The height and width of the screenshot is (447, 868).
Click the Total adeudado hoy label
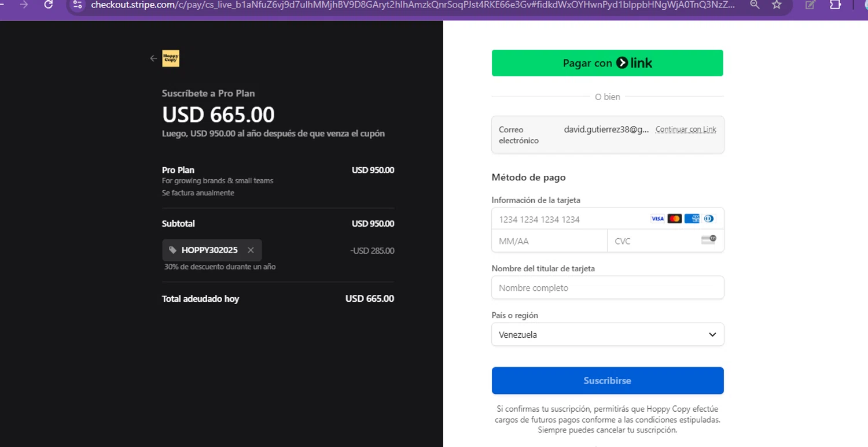[x=200, y=299]
